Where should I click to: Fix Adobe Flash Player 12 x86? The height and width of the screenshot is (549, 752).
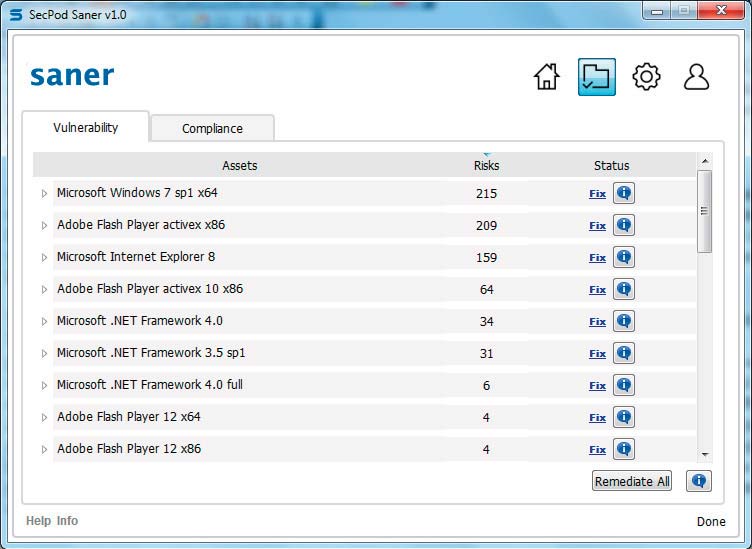click(x=598, y=450)
